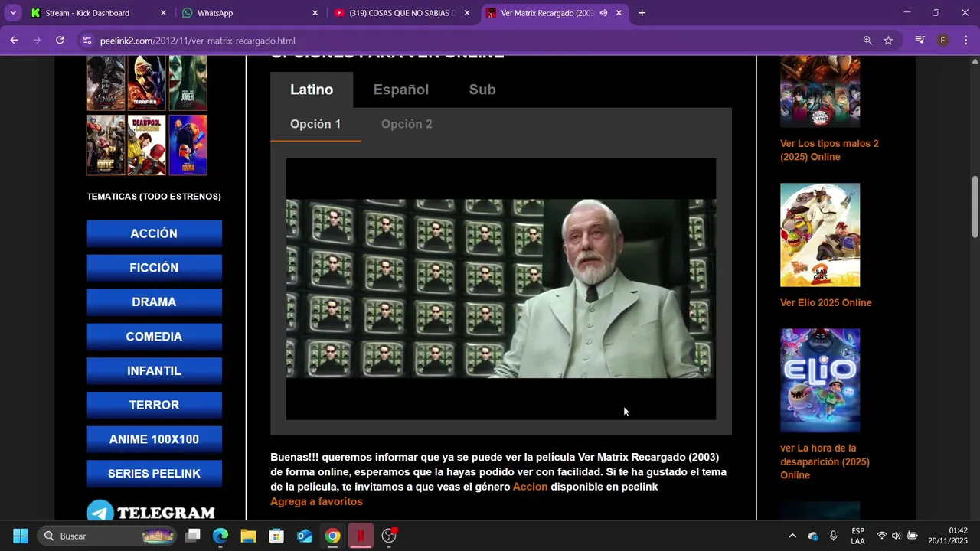Open the Joker poster thumbnail
Screen dimensions: 980x551
(x=188, y=83)
